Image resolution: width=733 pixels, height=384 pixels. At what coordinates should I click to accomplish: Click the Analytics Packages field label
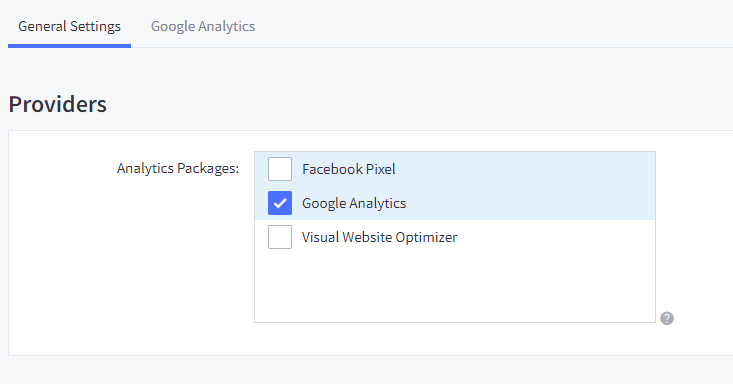(x=178, y=168)
